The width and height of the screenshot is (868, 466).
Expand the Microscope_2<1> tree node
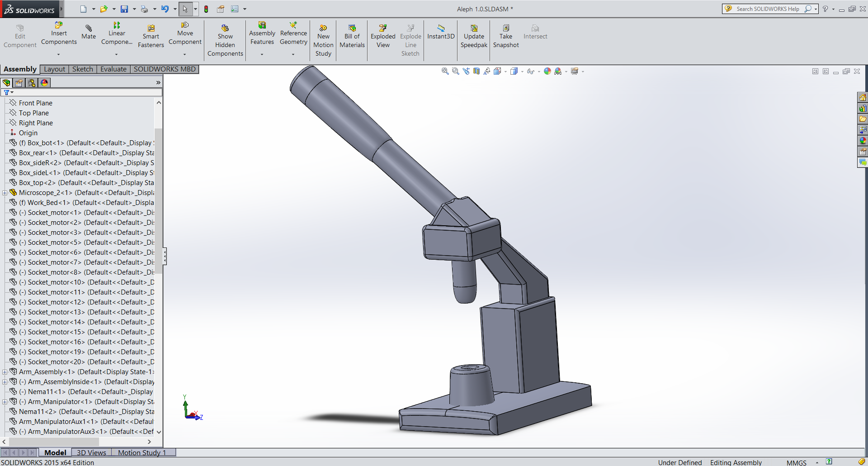(5, 193)
